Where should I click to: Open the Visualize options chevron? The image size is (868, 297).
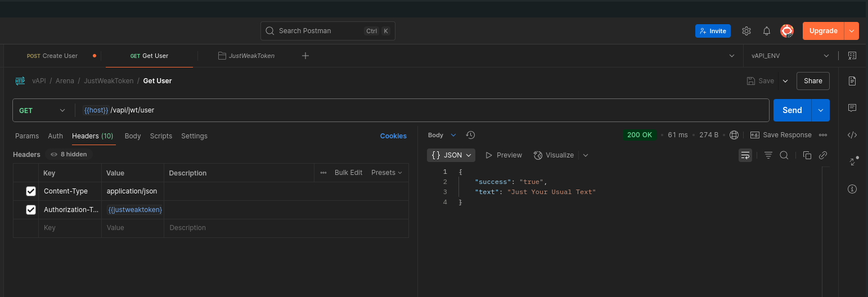pos(586,155)
